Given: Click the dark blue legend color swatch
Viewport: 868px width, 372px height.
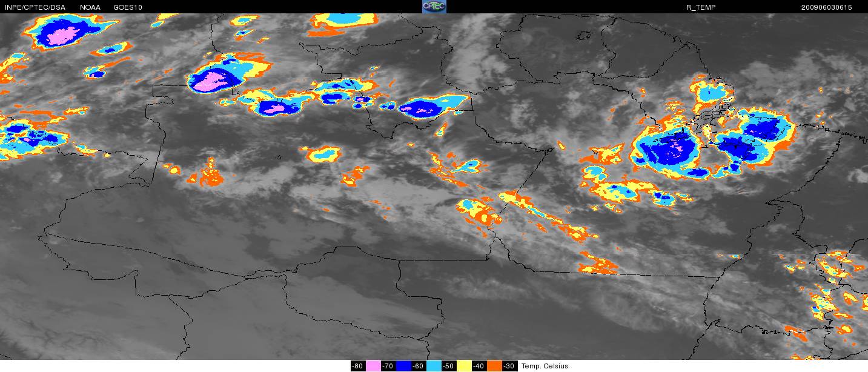Looking at the screenshot, I should click(403, 366).
